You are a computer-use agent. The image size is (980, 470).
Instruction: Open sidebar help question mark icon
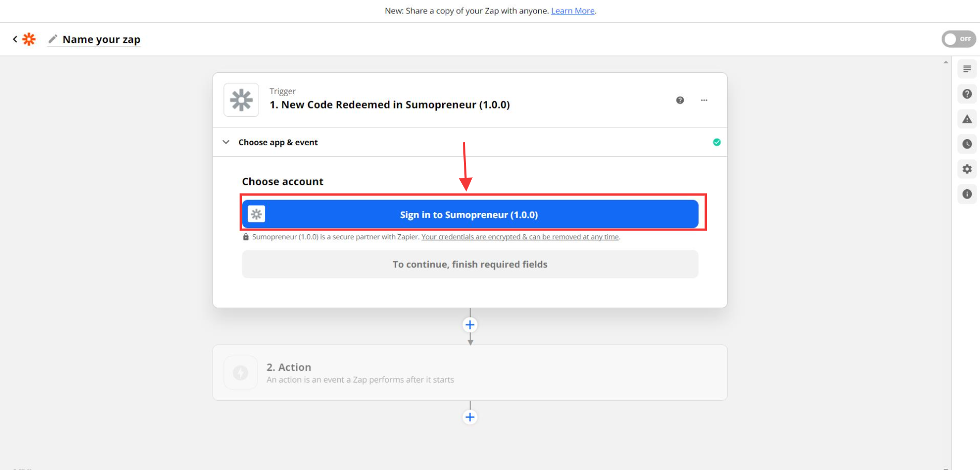967,94
